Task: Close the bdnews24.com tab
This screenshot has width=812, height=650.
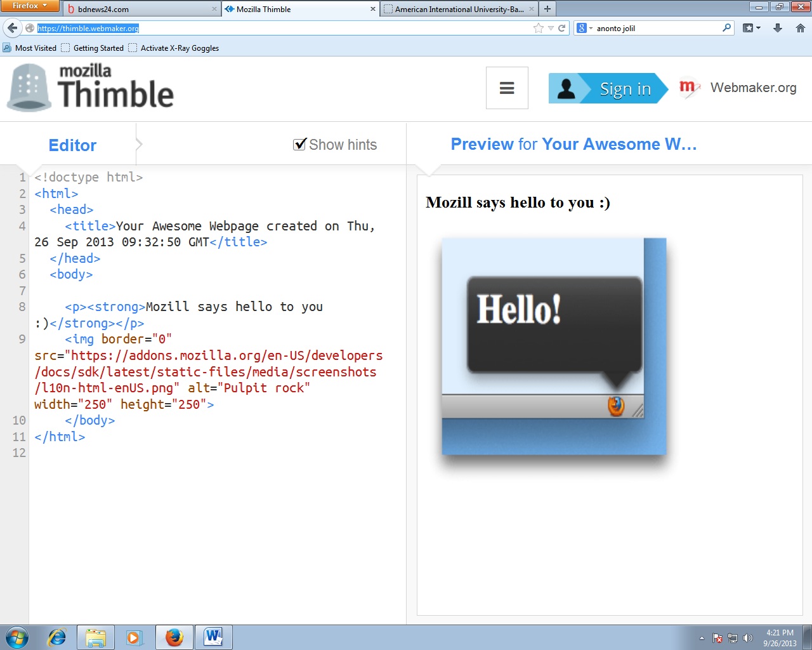Action: 214,9
